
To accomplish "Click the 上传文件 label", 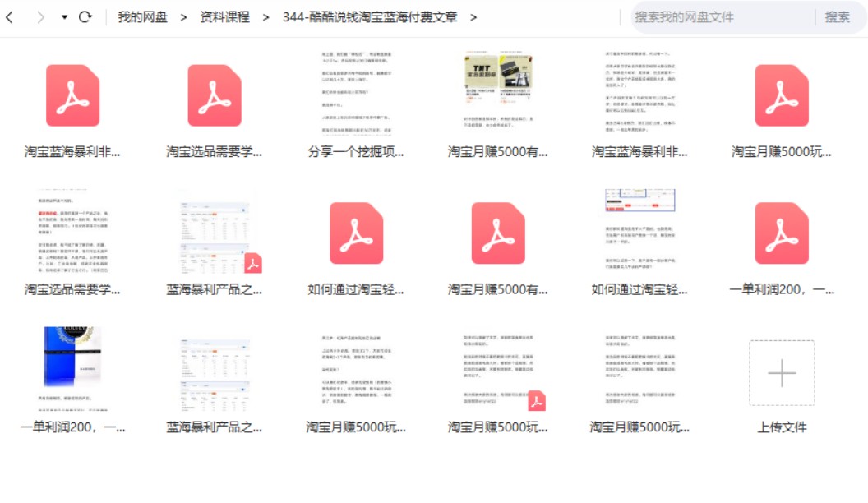I will click(x=782, y=427).
